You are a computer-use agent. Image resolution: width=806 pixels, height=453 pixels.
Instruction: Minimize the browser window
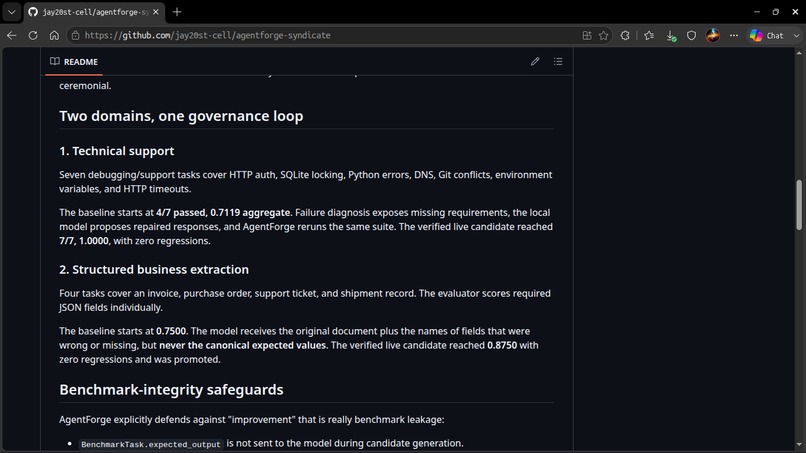coord(757,12)
